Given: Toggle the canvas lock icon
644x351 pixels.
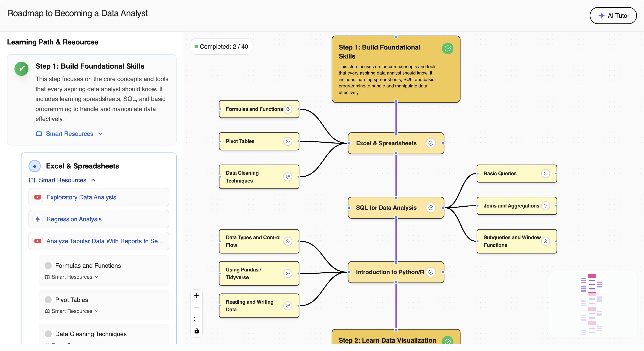Looking at the screenshot, I should click(x=196, y=331).
